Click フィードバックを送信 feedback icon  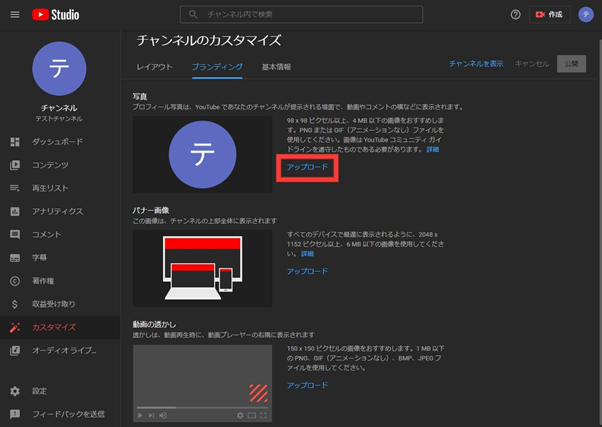pos(15,414)
